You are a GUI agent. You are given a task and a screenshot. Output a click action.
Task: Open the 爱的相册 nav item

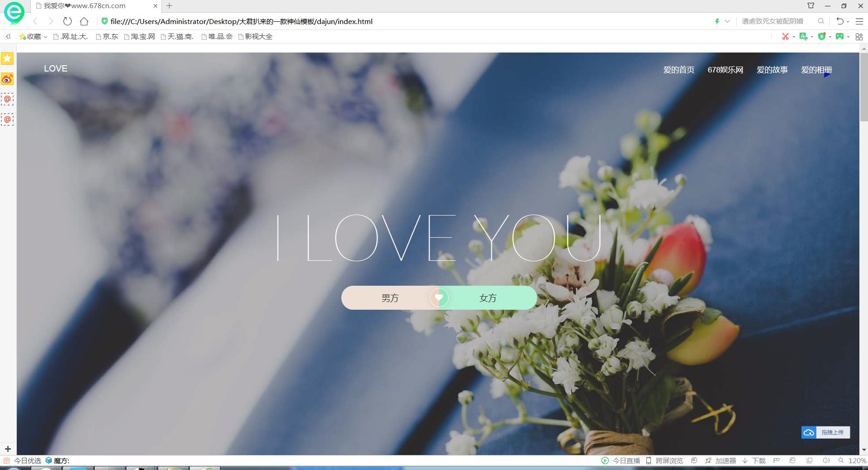[816, 70]
